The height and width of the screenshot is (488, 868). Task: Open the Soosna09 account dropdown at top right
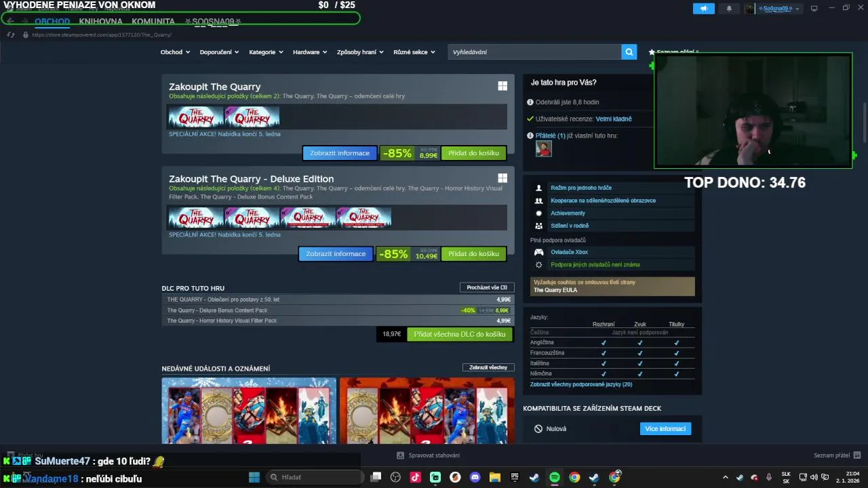778,8
